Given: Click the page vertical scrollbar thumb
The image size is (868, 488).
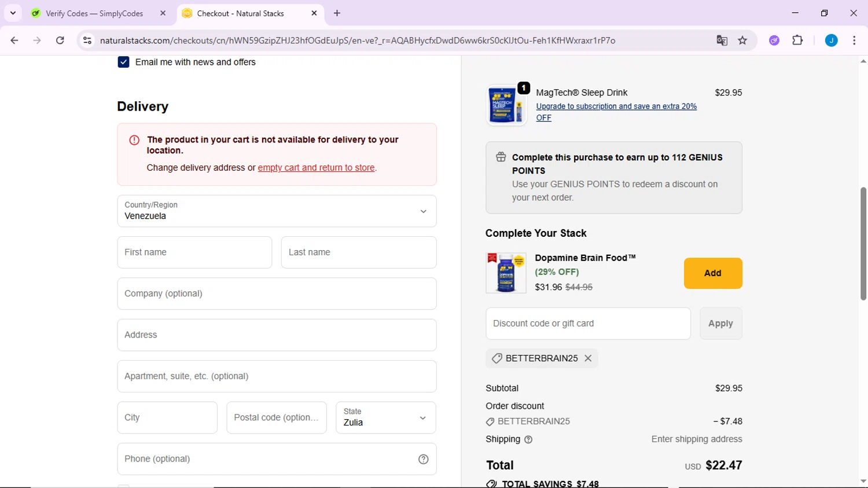Looking at the screenshot, I should 863,243.
